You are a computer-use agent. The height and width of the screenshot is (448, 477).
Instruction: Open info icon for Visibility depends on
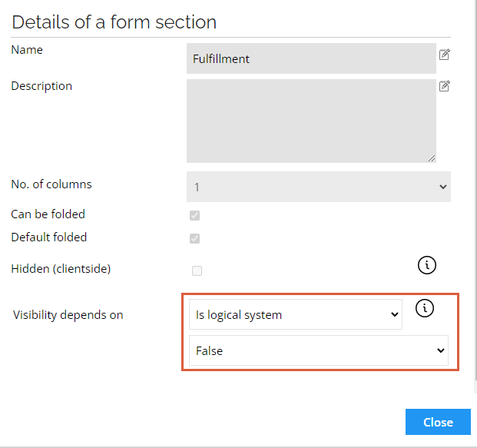425,308
